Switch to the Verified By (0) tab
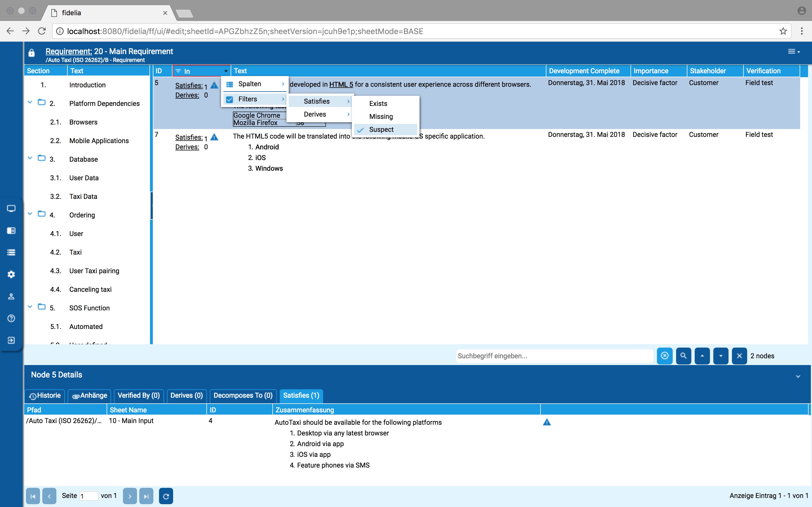This screenshot has width=812, height=507. point(139,395)
